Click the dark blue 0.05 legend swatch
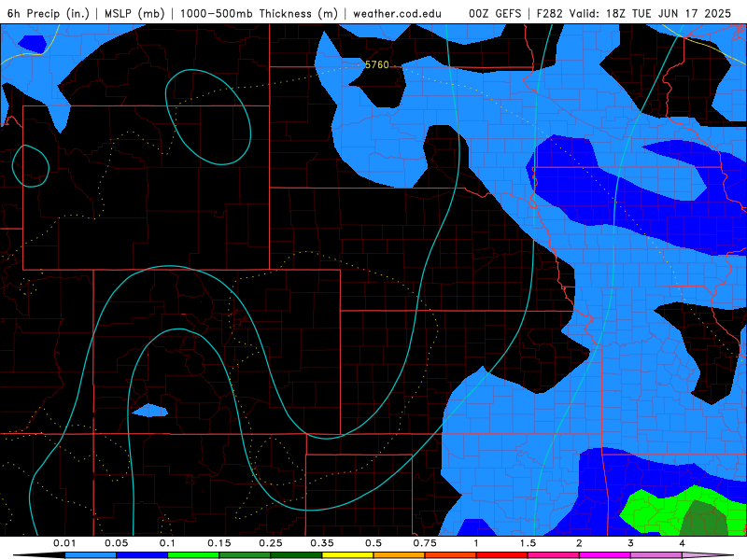The height and width of the screenshot is (560, 747). click(x=142, y=555)
